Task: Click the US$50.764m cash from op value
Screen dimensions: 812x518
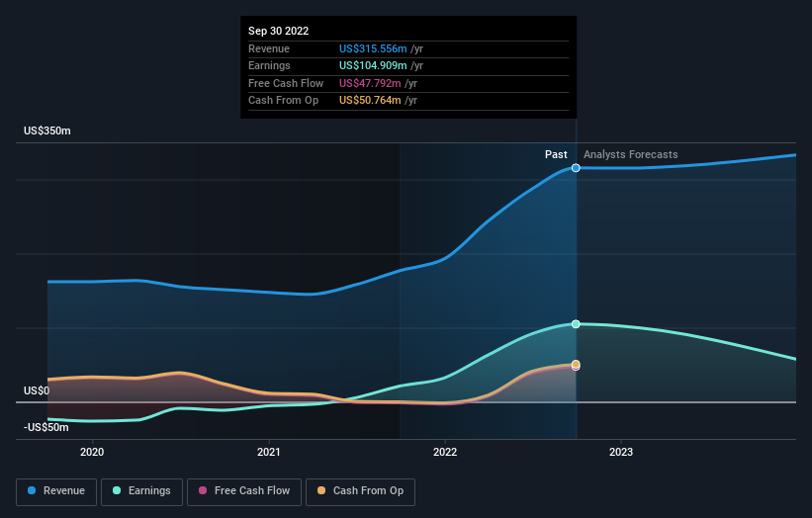Action: pyautogui.click(x=370, y=101)
